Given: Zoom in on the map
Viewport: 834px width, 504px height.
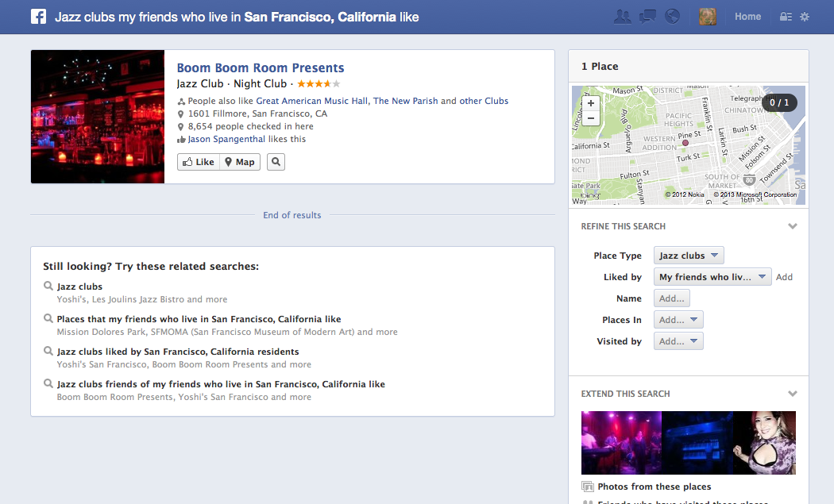Looking at the screenshot, I should point(590,103).
